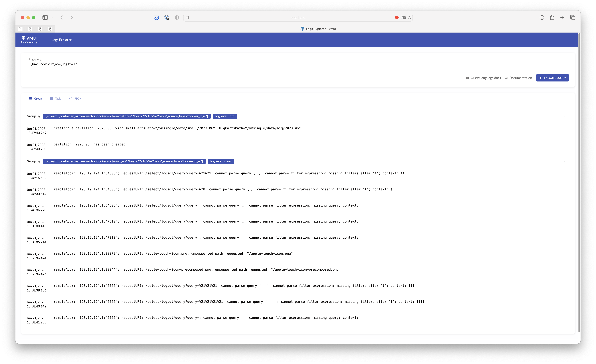Click the log.level: info badge
596x364 pixels.
pyautogui.click(x=225, y=116)
